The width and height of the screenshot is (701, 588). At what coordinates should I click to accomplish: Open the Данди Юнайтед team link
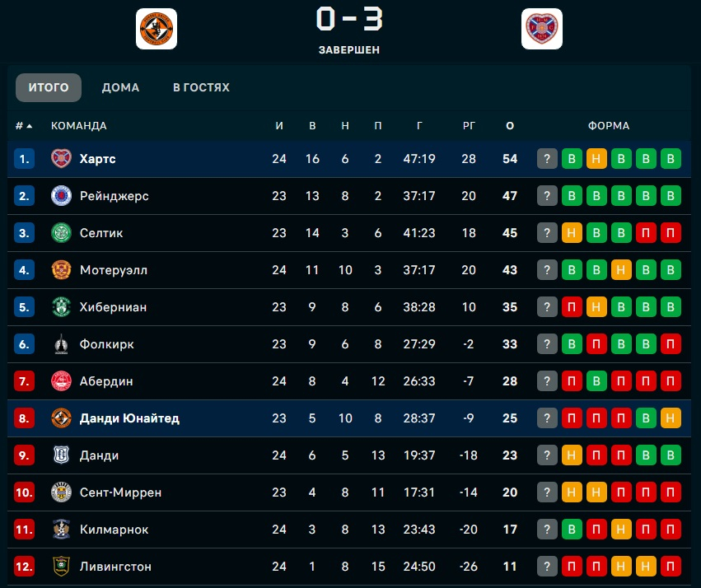pos(129,418)
